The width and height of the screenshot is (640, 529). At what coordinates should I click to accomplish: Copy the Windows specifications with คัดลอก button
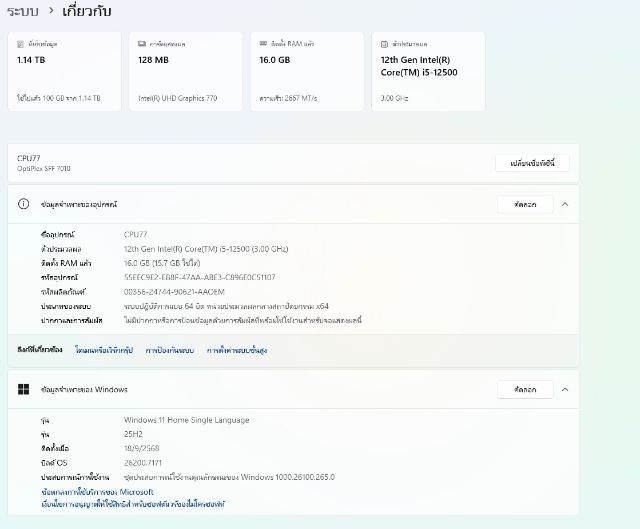524,389
